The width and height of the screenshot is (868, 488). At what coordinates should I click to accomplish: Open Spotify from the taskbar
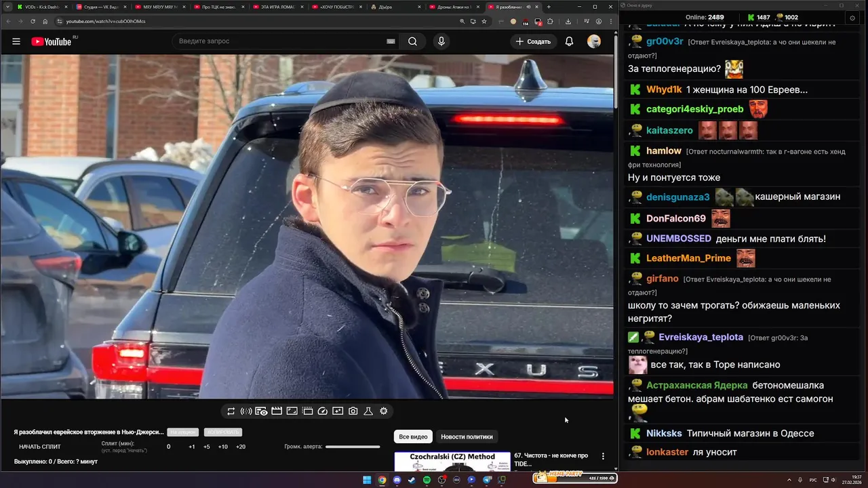[427, 480]
